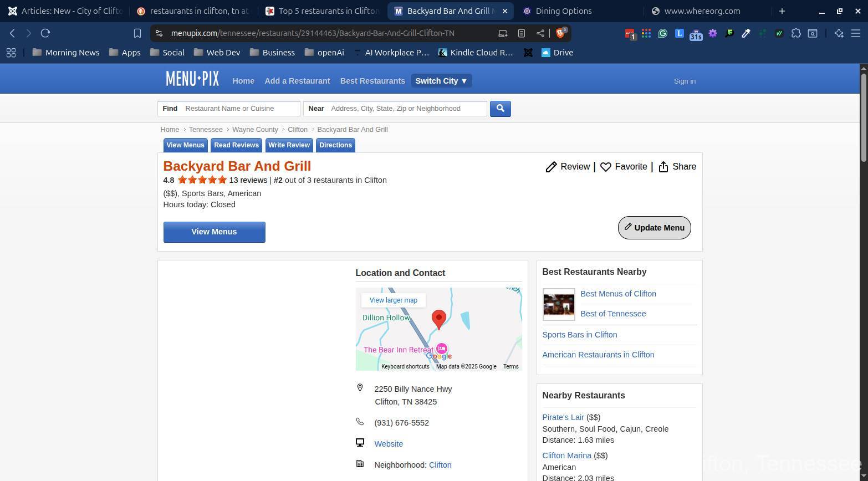Click the Find restaurant name field
Viewport: 868px width, 481px height.
pos(239,109)
